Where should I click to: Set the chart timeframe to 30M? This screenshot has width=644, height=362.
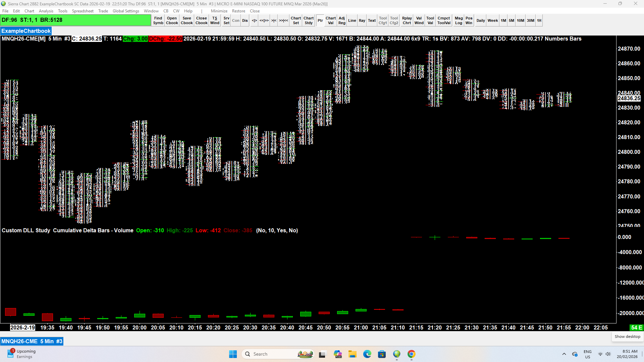[x=530, y=20]
